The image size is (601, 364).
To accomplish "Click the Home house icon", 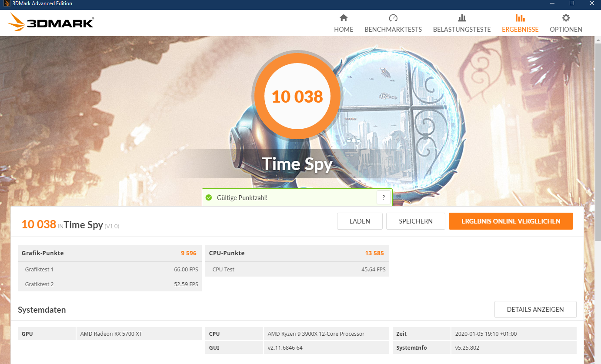I will pyautogui.click(x=344, y=18).
